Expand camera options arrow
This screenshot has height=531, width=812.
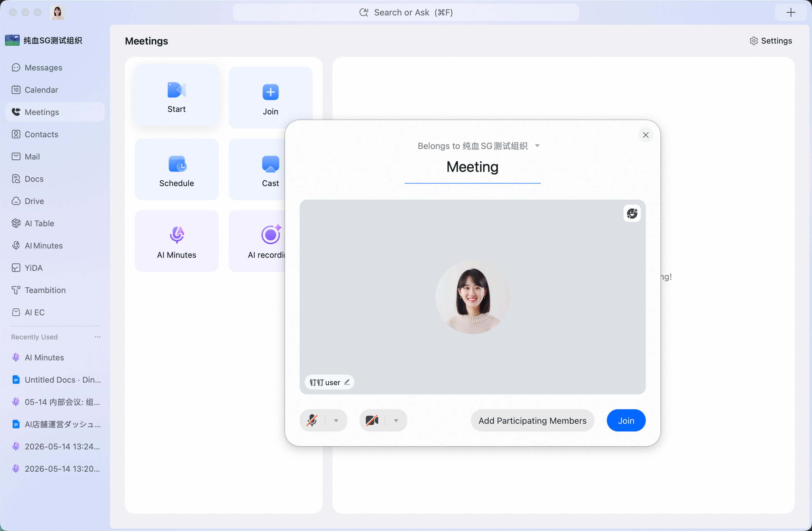click(396, 420)
